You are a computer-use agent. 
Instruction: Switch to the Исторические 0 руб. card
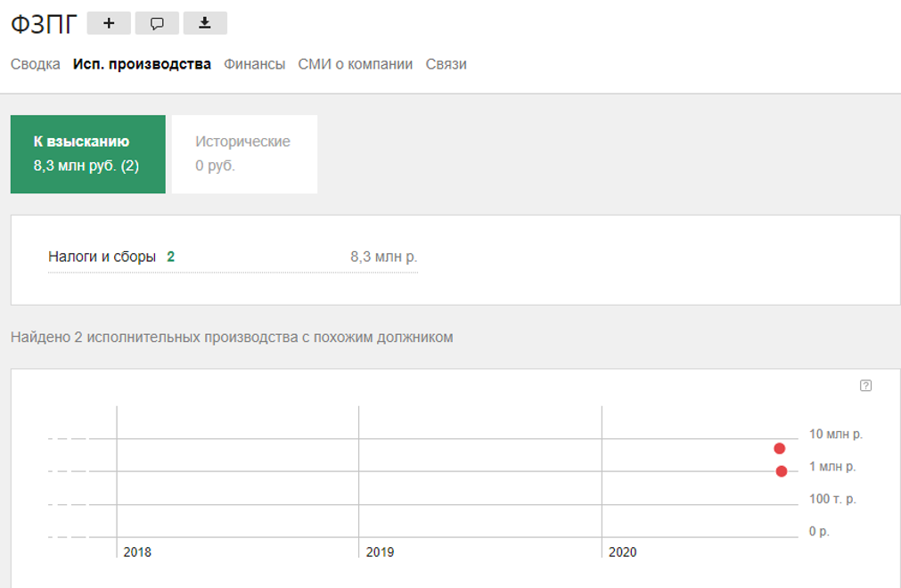click(244, 154)
